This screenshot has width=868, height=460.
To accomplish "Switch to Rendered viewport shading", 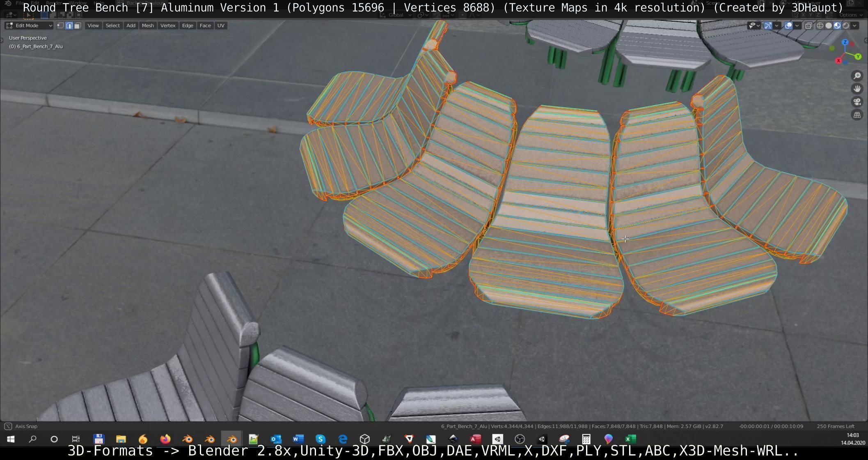I will tap(846, 25).
